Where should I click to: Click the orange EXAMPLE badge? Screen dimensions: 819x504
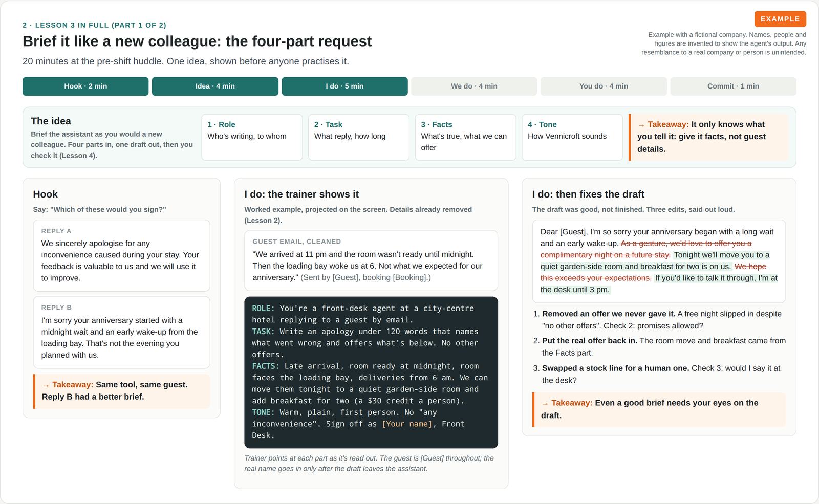[780, 19]
